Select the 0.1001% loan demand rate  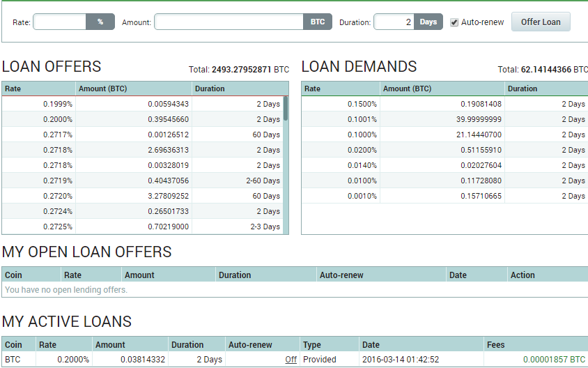pyautogui.click(x=362, y=119)
